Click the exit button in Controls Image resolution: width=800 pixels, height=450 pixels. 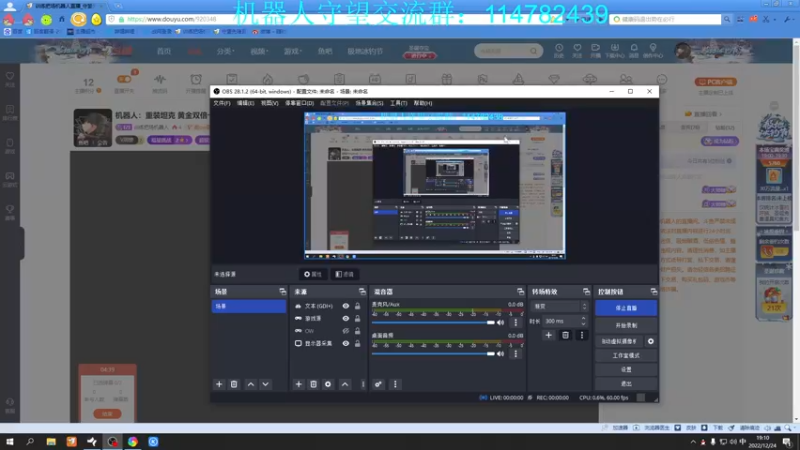pyautogui.click(x=626, y=384)
